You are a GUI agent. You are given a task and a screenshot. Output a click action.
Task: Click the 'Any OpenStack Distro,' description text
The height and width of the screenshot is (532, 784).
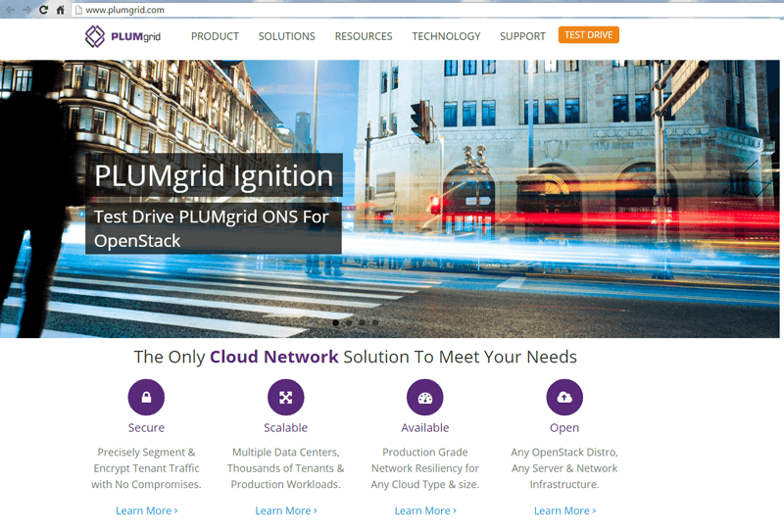(x=564, y=453)
